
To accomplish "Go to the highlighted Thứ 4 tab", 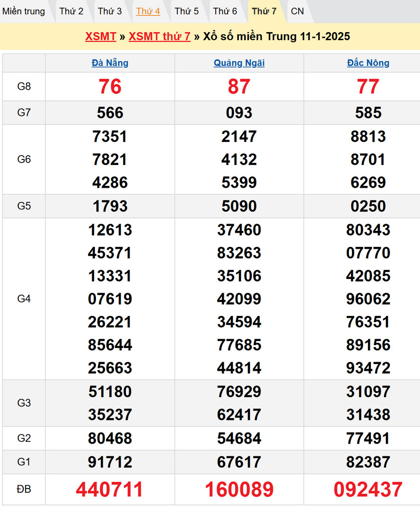I will click(148, 11).
